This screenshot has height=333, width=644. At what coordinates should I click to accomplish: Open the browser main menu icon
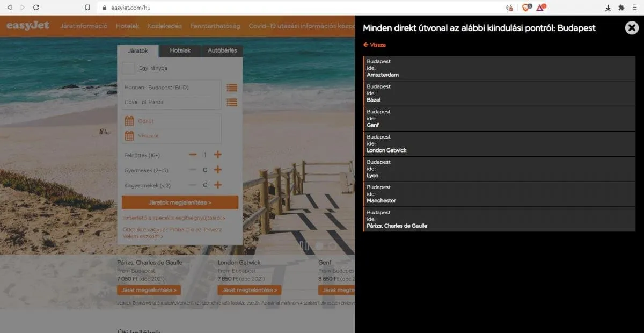click(x=635, y=8)
